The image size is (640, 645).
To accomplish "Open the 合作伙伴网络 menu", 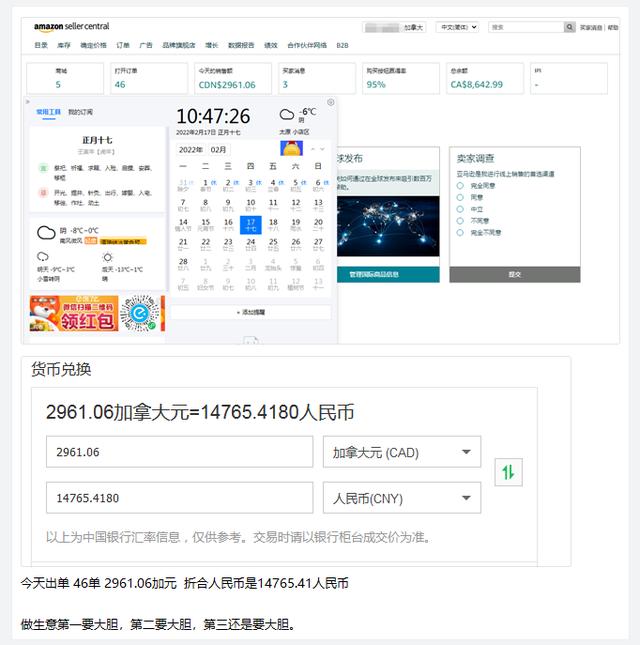I will 307,45.
